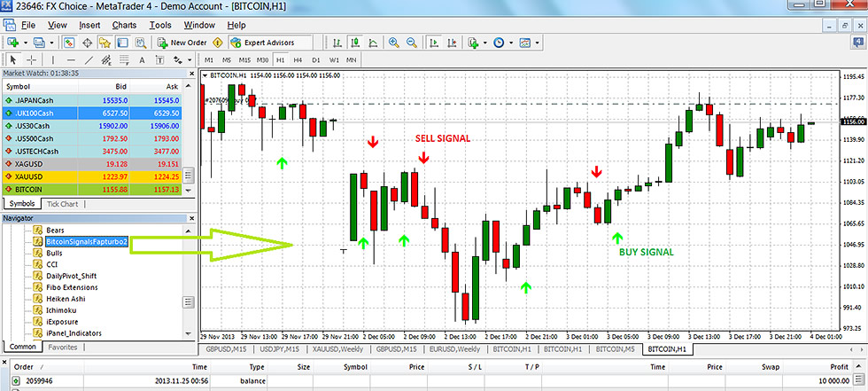Image resolution: width=868 pixels, height=391 pixels.
Task: Open the Charts menu
Action: pyautogui.click(x=124, y=26)
